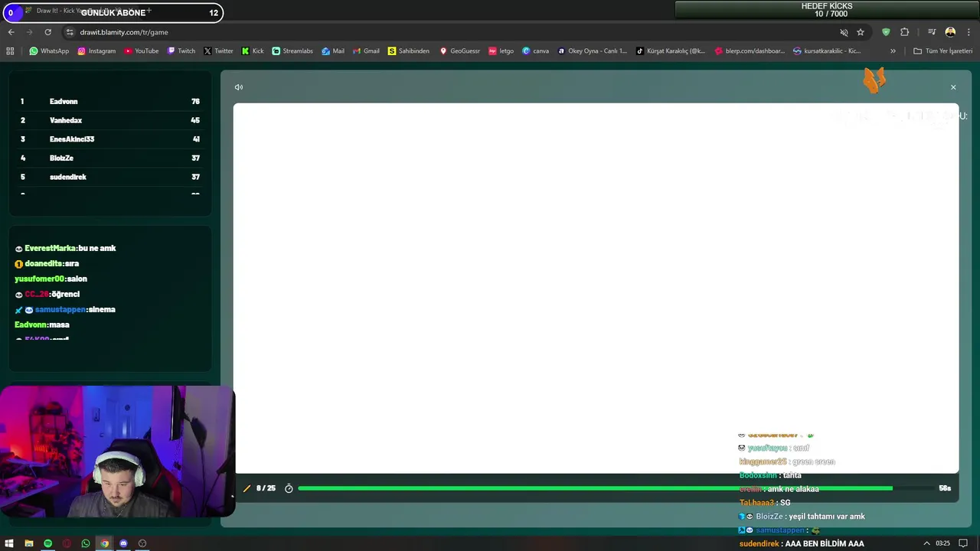The image size is (980, 551).
Task: Click the HEDEF KİCKS goal bar
Action: pos(826,10)
